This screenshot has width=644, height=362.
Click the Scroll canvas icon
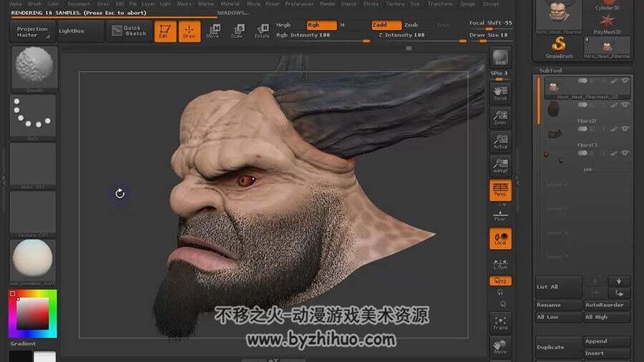point(500,94)
